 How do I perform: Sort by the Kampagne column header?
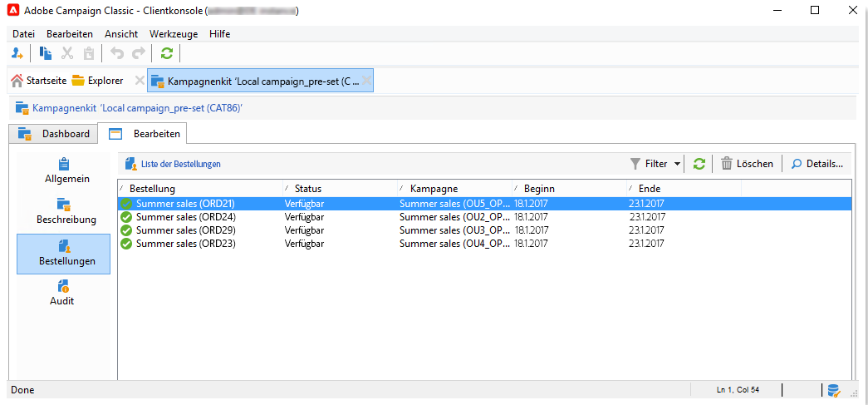454,189
